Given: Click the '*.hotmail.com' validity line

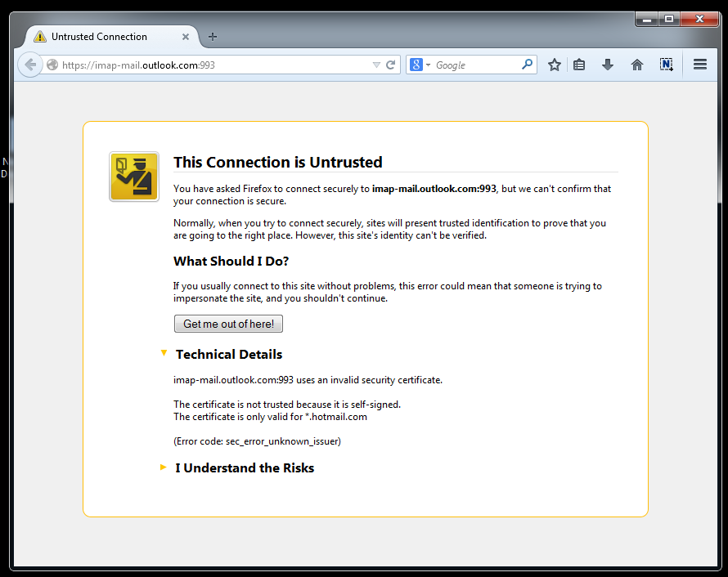Looking at the screenshot, I should pos(270,417).
